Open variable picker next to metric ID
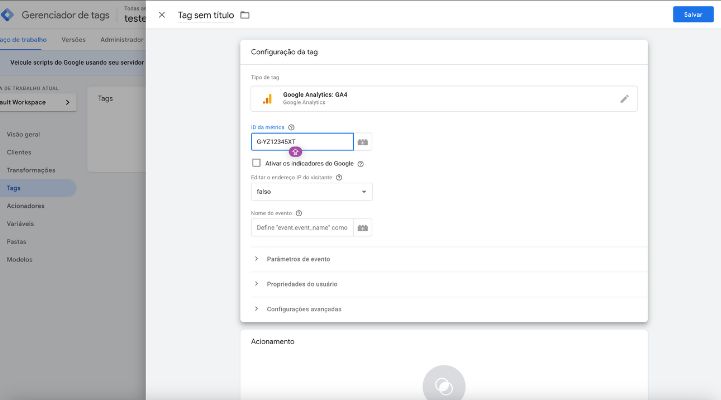Image resolution: width=721 pixels, height=400 pixels. pyautogui.click(x=363, y=142)
